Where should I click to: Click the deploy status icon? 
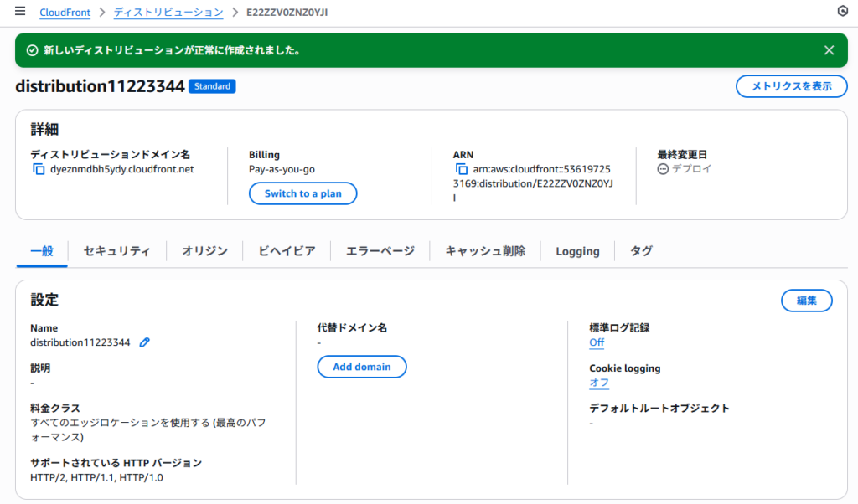(663, 169)
